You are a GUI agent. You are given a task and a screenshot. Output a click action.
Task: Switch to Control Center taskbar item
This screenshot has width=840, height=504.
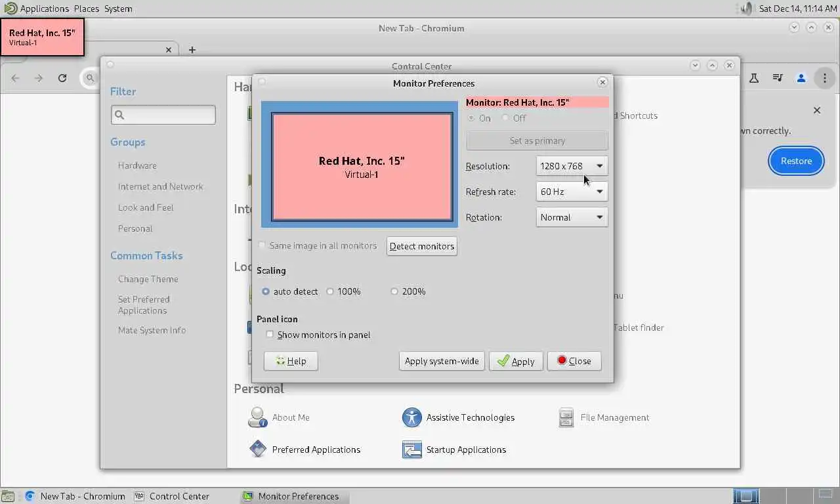click(172, 496)
